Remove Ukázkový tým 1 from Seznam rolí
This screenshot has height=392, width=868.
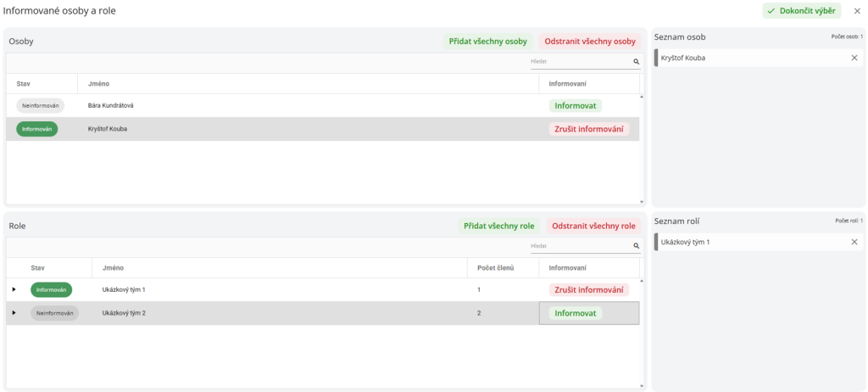point(854,242)
